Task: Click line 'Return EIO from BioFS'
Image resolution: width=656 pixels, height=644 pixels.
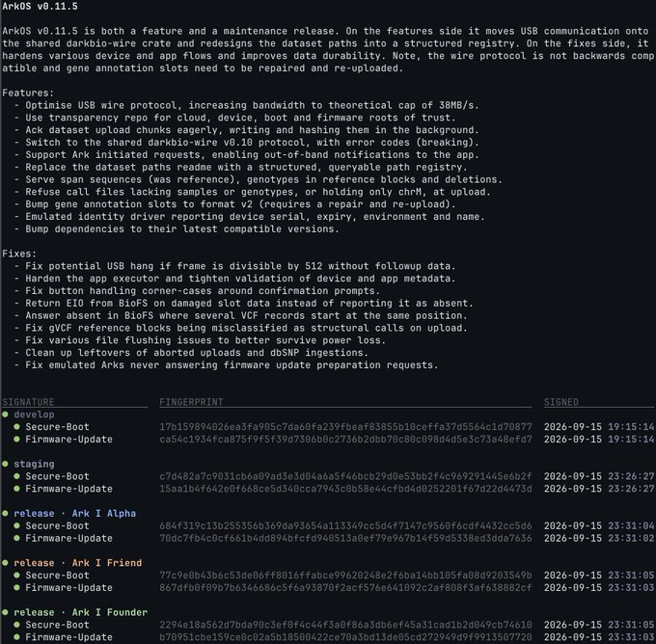Action: coord(243,303)
